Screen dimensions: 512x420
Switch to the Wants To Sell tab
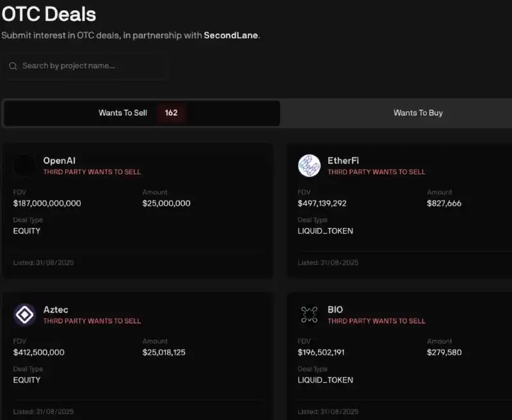[123, 113]
